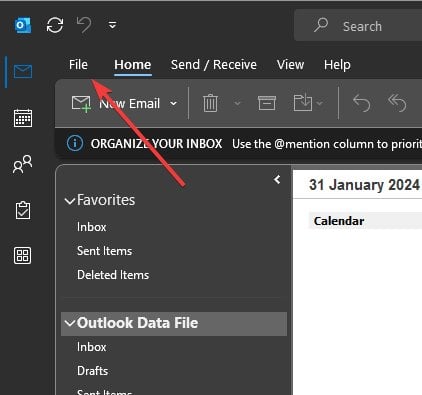Click the Undo icon in quick access toolbar
This screenshot has width=422, height=395.
[x=84, y=25]
